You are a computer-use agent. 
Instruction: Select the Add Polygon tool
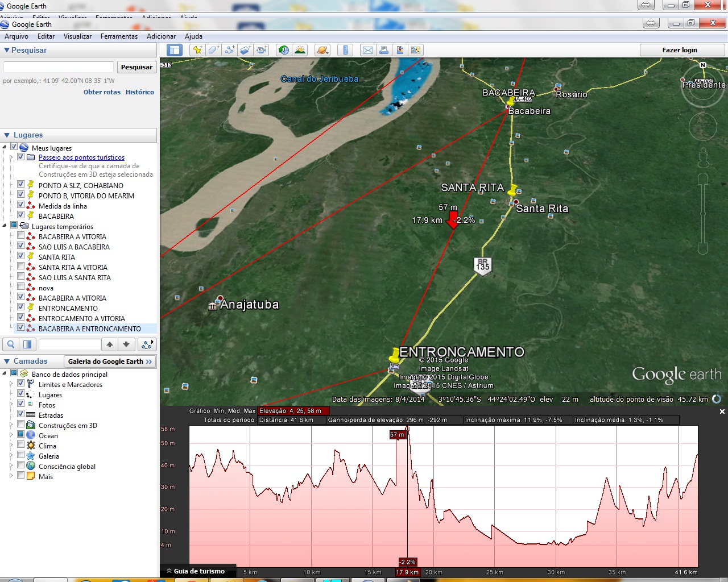click(x=213, y=50)
